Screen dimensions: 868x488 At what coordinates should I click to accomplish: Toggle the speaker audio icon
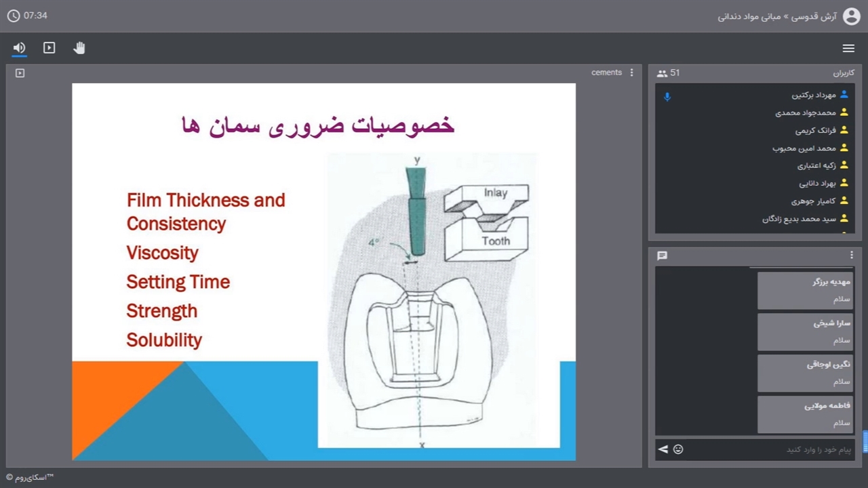tap(19, 47)
